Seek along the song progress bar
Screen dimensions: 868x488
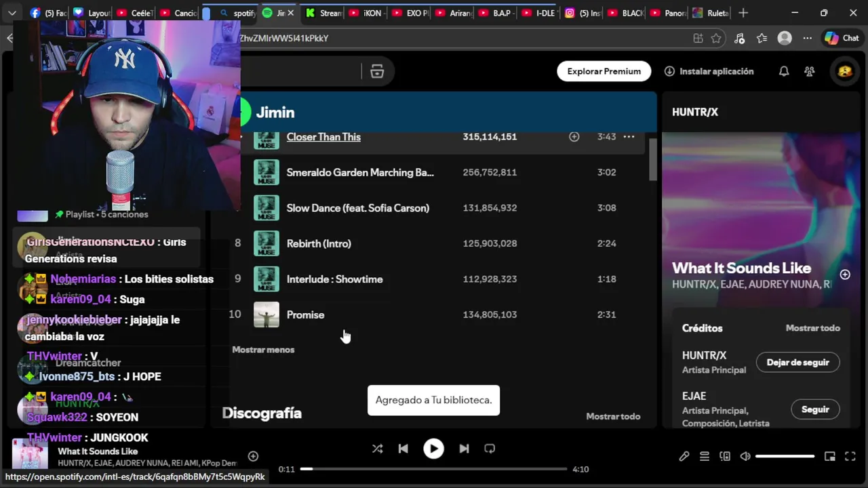pyautogui.click(x=434, y=469)
